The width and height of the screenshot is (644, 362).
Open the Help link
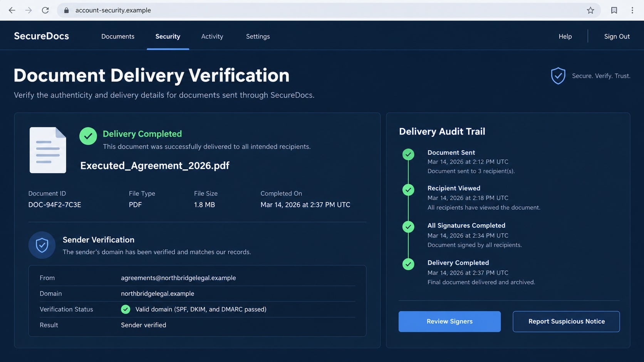[565, 37]
